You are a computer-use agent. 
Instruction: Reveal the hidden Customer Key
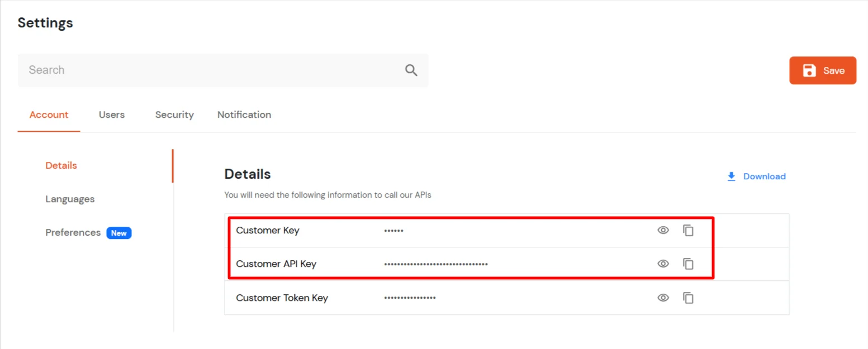coord(663,230)
